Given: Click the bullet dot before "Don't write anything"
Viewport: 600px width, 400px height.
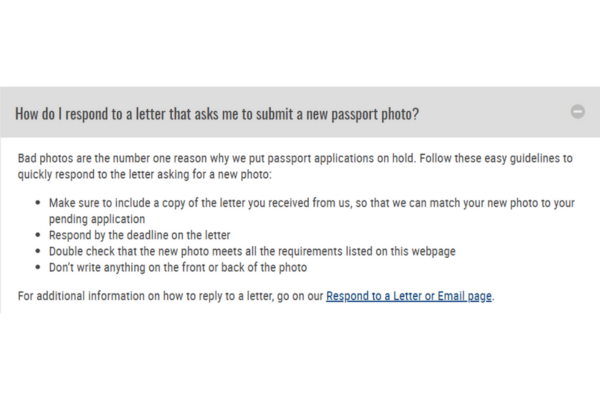Looking at the screenshot, I should pyautogui.click(x=38, y=267).
